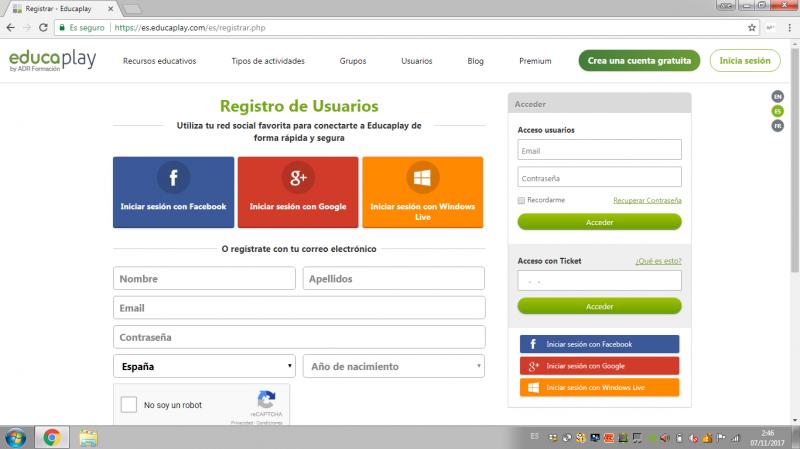
Task: Focus the Nombre input field
Action: (204, 279)
